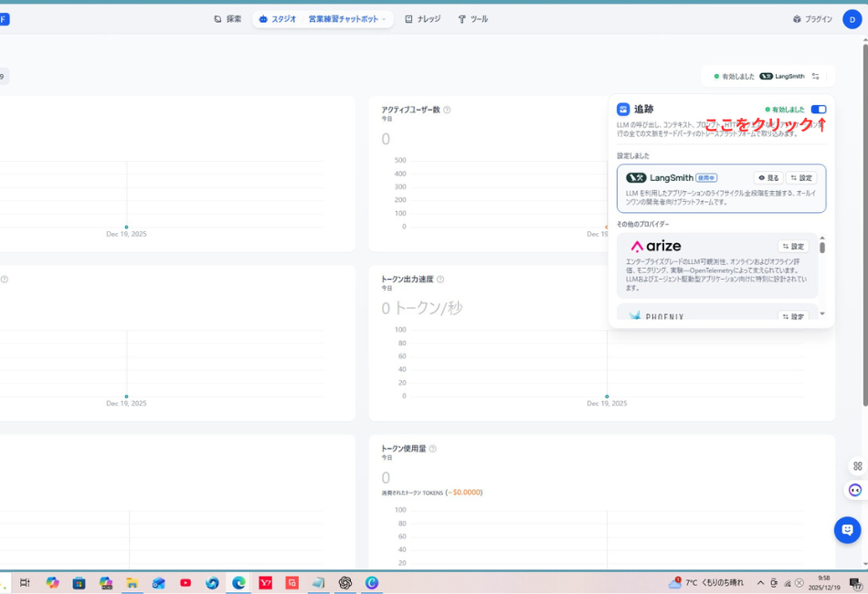868x594 pixels.
Task: Launch Chrome from the Windows taskbar
Action: [x=238, y=582]
